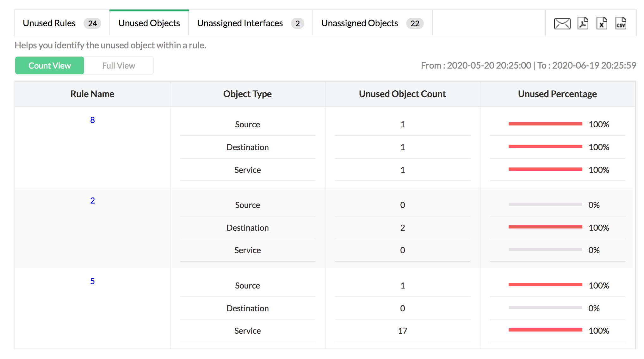
Task: Open the Unused Rules tab
Action: click(x=49, y=23)
